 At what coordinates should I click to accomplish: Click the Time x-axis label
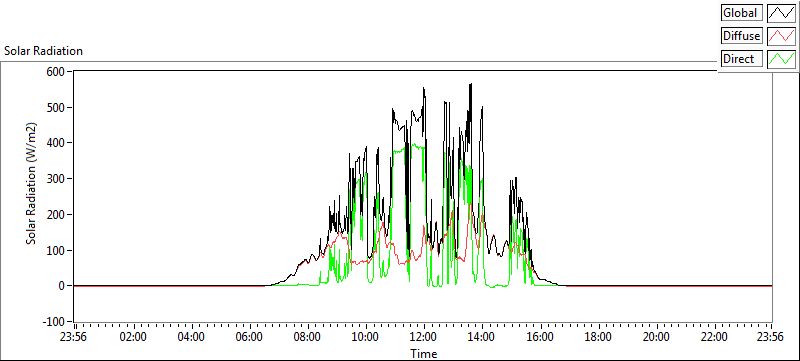pyautogui.click(x=423, y=353)
